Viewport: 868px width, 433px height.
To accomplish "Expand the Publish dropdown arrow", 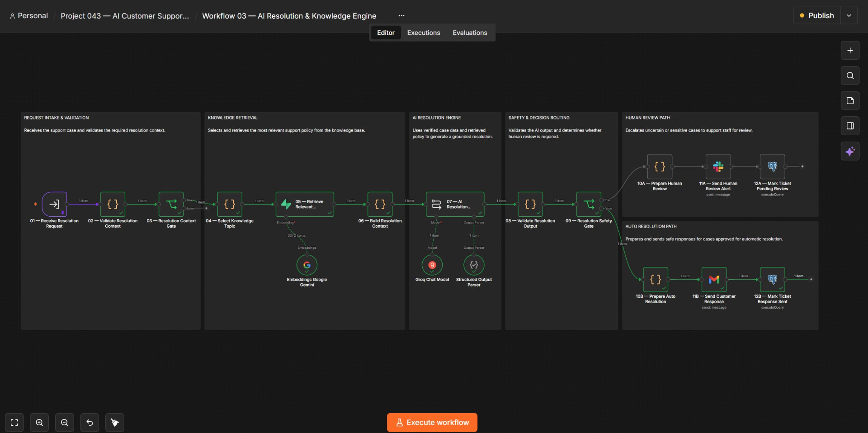I will click(849, 15).
